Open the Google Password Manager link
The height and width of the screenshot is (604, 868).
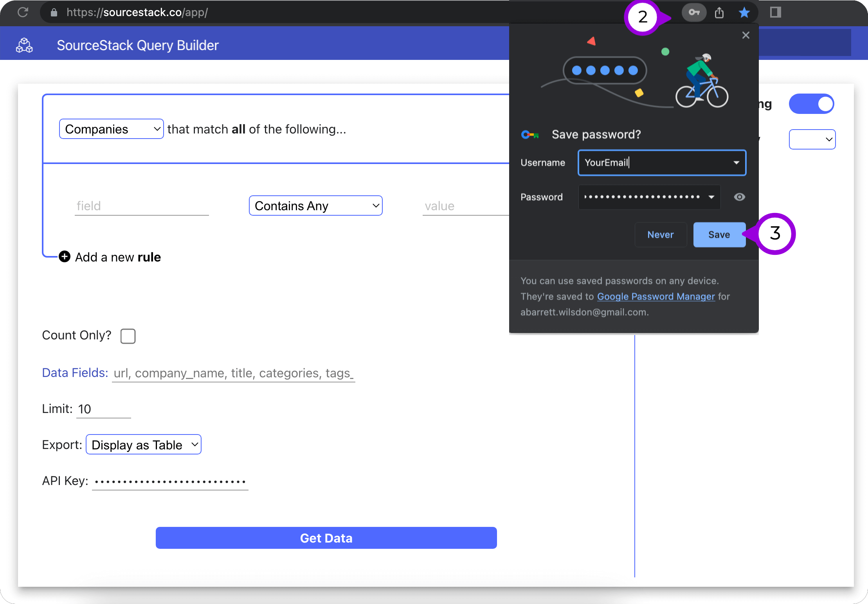(656, 296)
